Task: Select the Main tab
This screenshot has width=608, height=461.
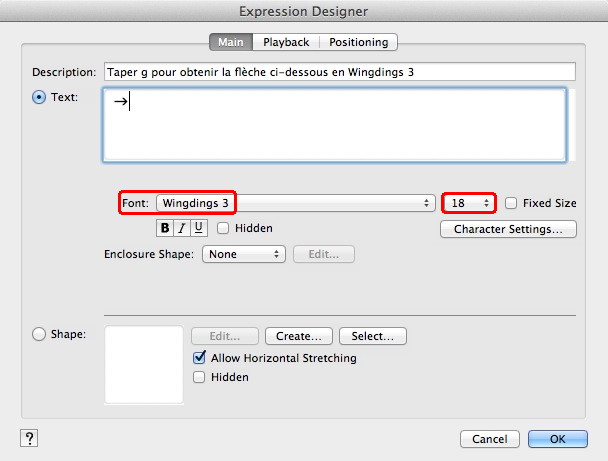Action: click(x=230, y=42)
